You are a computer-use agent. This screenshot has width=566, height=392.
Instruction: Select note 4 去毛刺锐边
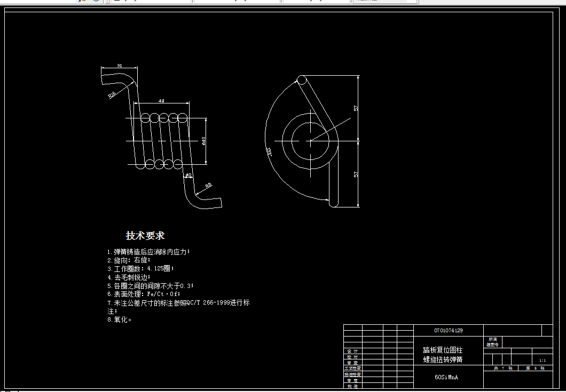129,277
